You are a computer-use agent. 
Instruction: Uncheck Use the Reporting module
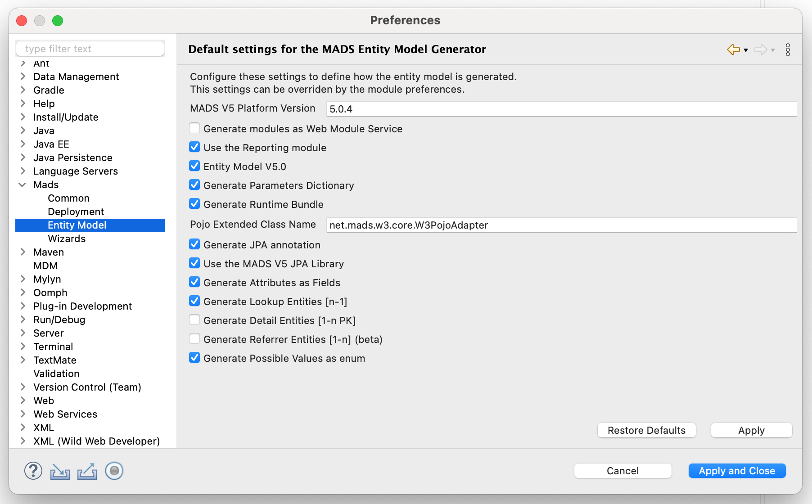coord(194,147)
